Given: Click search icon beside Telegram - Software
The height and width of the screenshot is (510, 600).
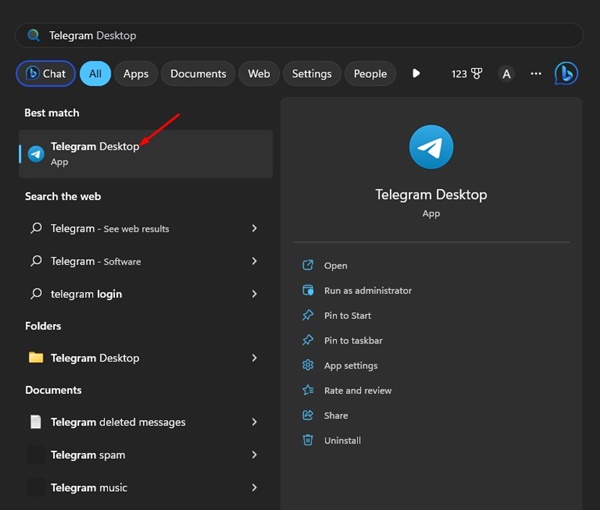Looking at the screenshot, I should click(x=36, y=261).
